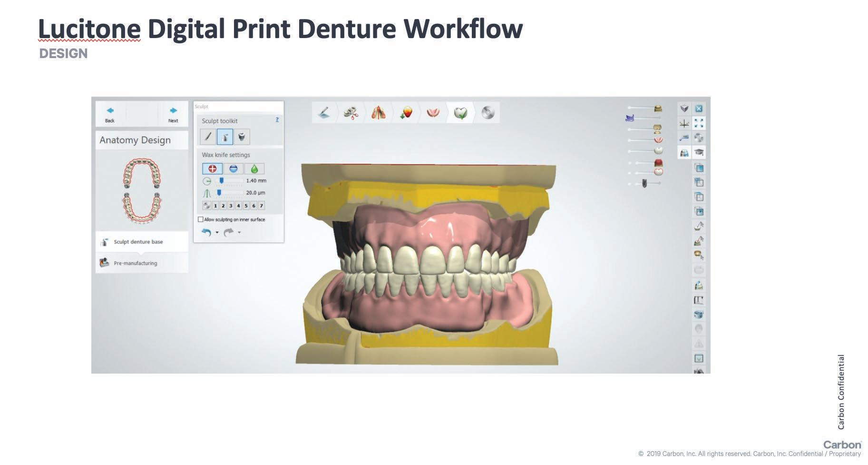Open the red arch alignment workflow step
The image size is (868, 465).
click(x=379, y=113)
